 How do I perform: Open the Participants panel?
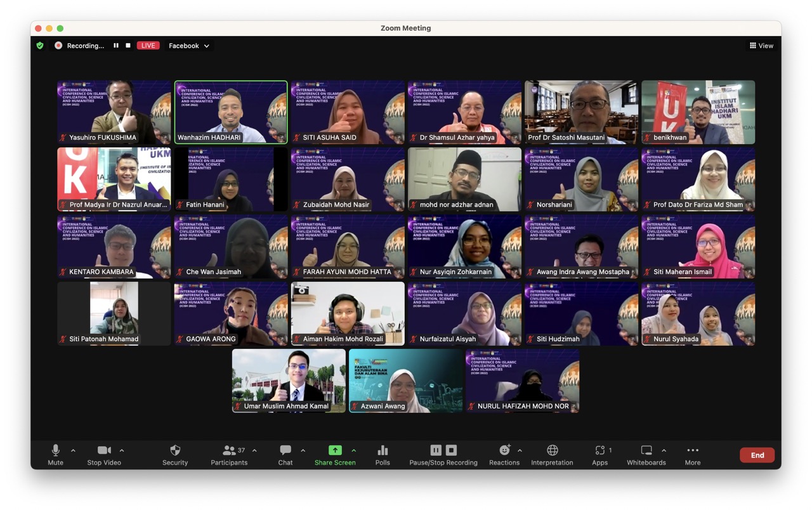pos(229,454)
